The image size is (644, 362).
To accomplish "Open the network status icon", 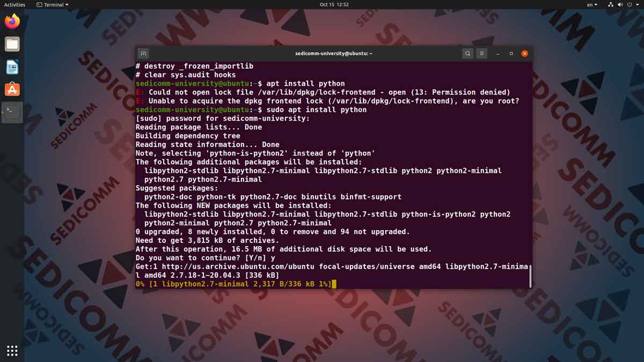I will (611, 4).
